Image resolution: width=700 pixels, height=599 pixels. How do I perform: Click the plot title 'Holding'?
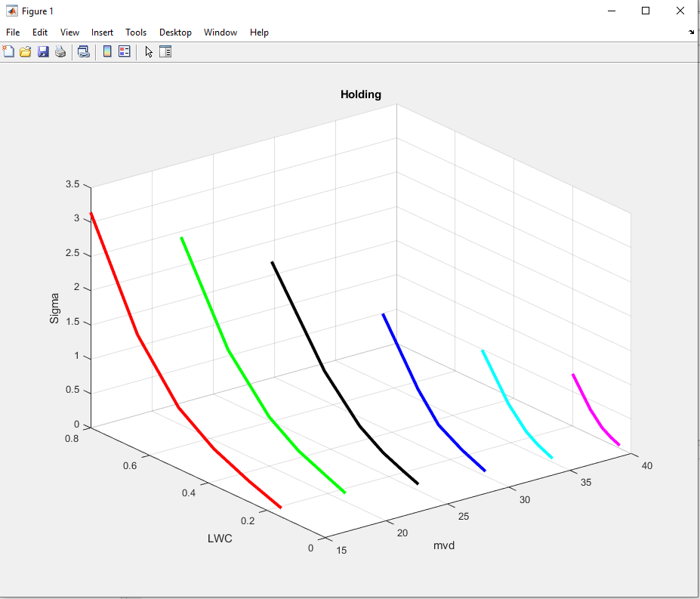[361, 94]
